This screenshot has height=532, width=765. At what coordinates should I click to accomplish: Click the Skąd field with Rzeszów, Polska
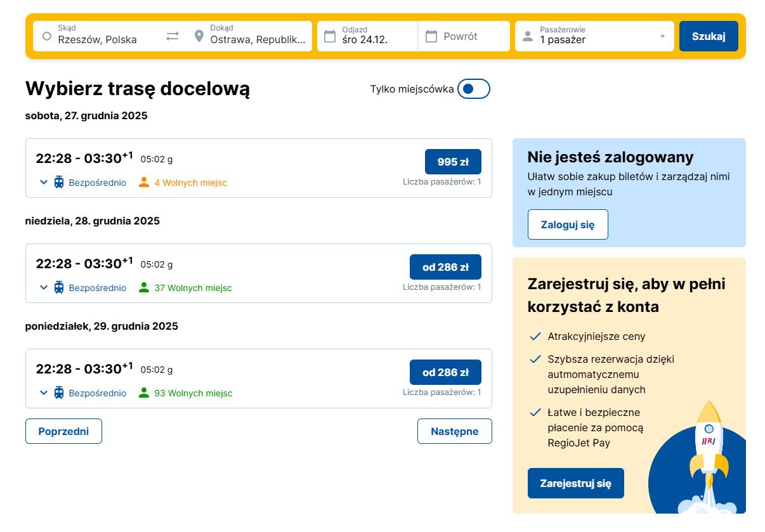pyautogui.click(x=98, y=36)
